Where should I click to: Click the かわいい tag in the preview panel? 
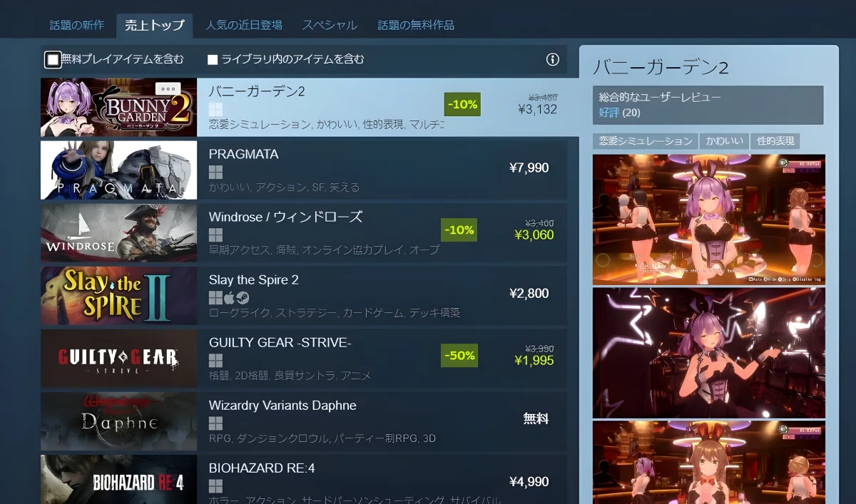click(723, 141)
